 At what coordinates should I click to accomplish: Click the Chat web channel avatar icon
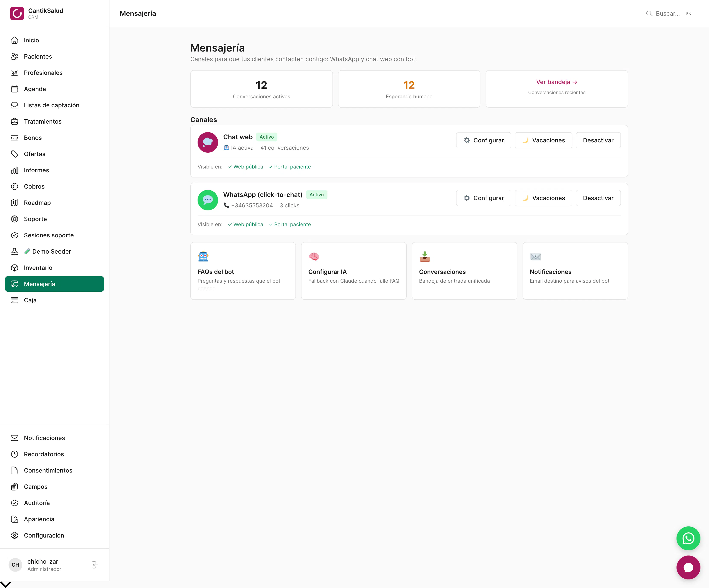208,142
